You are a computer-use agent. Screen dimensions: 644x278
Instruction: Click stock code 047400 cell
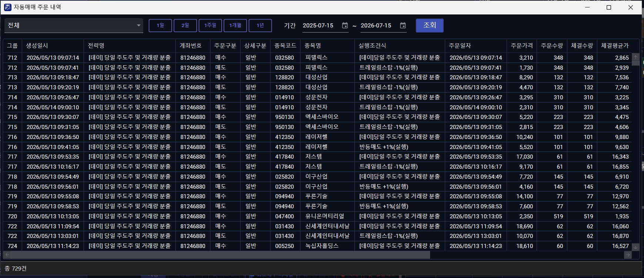tap(285, 216)
